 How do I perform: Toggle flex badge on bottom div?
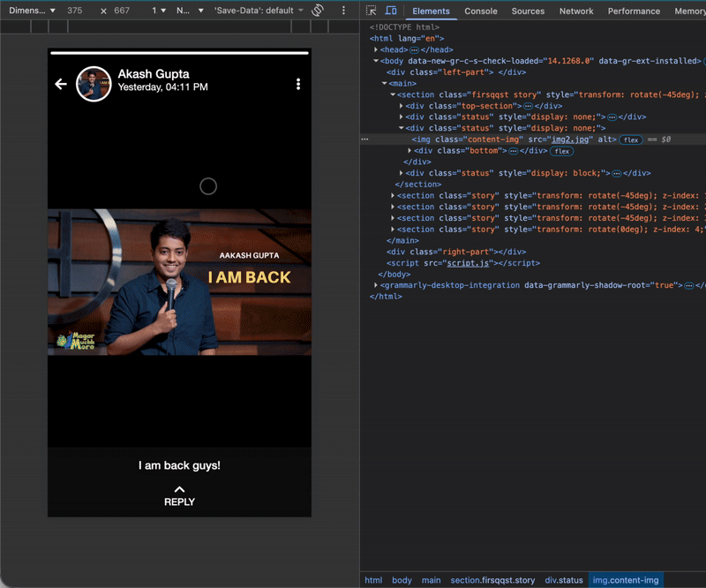(561, 151)
